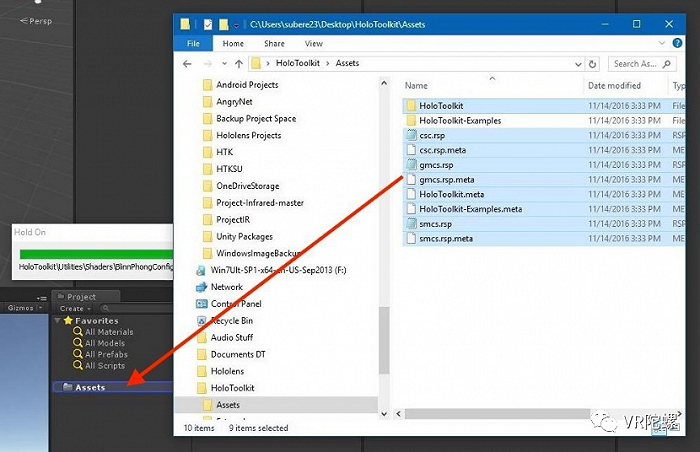700x452 pixels.
Task: Open the File ribbon tab
Action: [193, 43]
